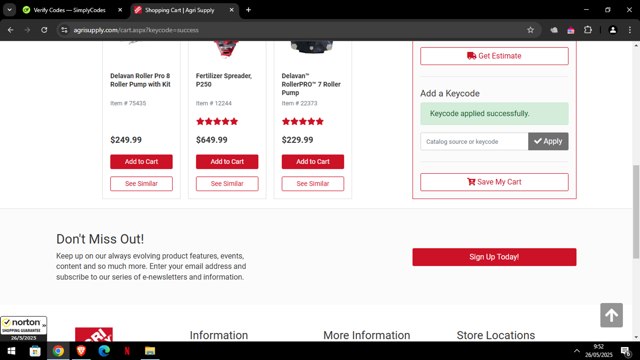The width and height of the screenshot is (640, 360).
Task: See similar items for RollerPRO 7 pump
Action: click(x=313, y=184)
